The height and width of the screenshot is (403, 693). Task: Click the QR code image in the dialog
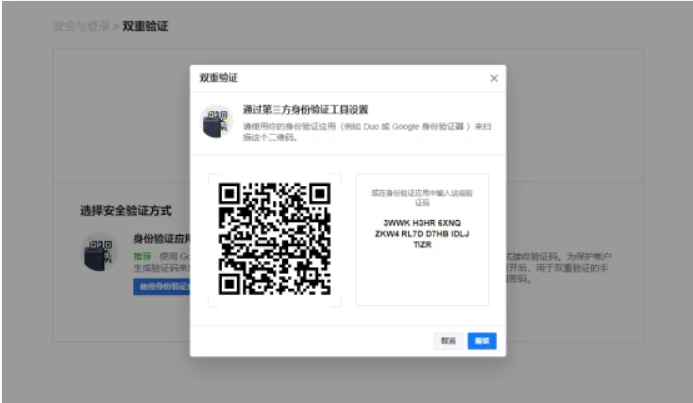click(x=274, y=239)
